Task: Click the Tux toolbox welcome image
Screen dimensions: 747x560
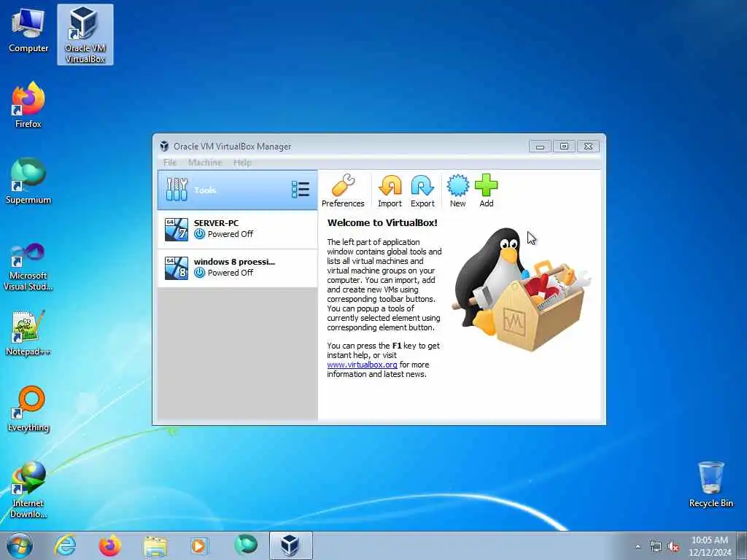Action: pos(522,289)
